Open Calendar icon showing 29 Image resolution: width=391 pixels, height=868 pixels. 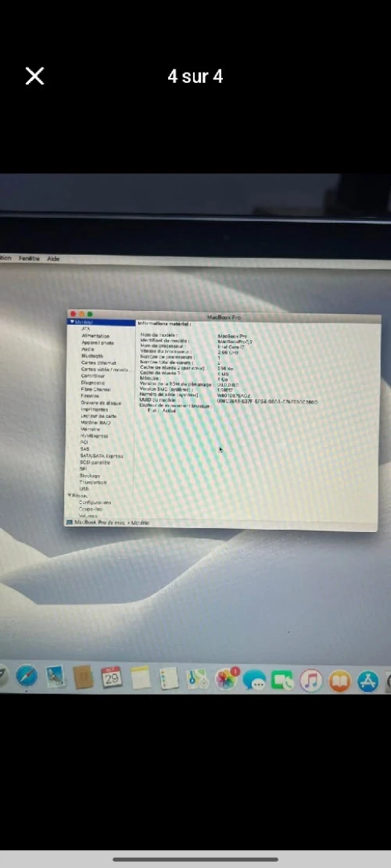[x=112, y=677]
